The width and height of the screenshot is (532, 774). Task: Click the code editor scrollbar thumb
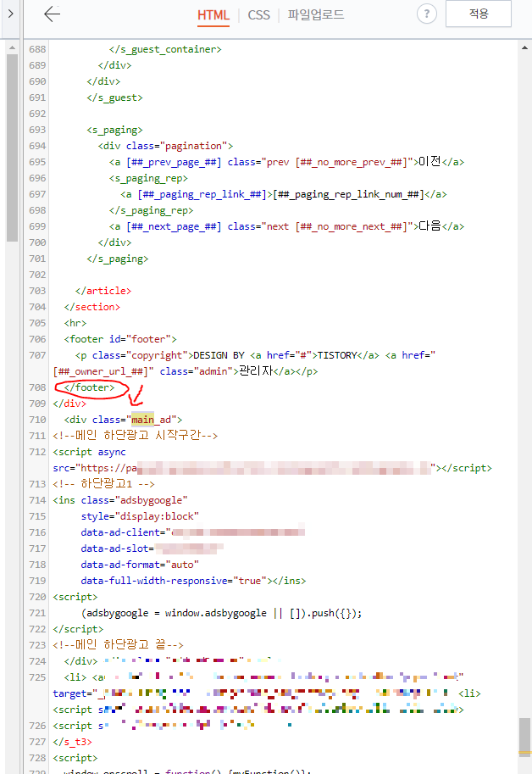[x=524, y=736]
